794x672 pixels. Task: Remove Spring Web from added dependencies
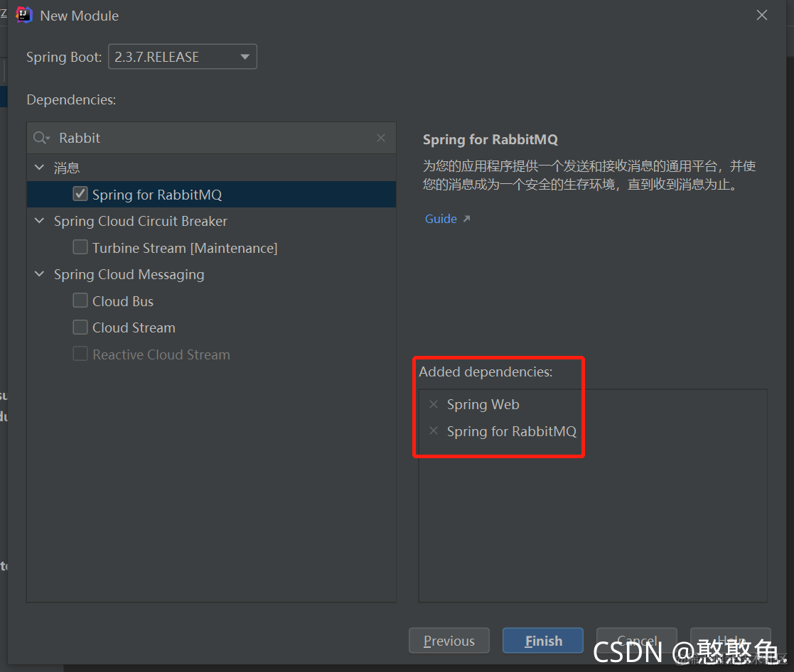pos(434,403)
